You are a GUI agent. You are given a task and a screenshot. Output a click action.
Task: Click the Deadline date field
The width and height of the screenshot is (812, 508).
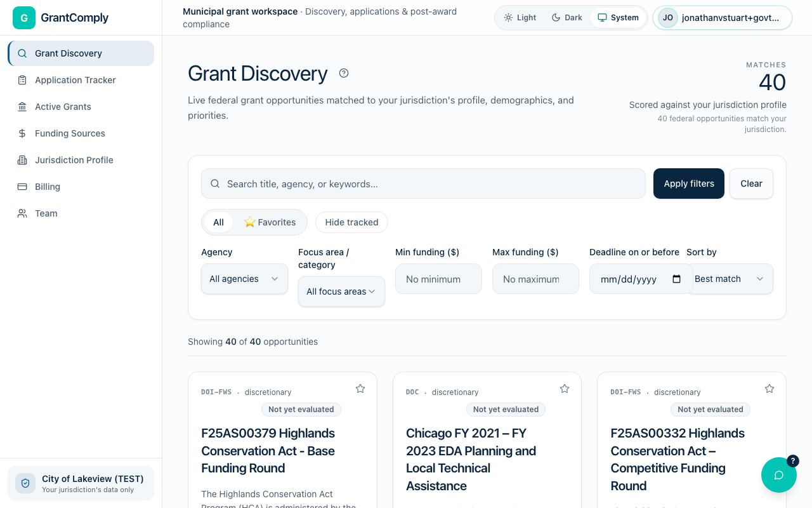pyautogui.click(x=641, y=279)
